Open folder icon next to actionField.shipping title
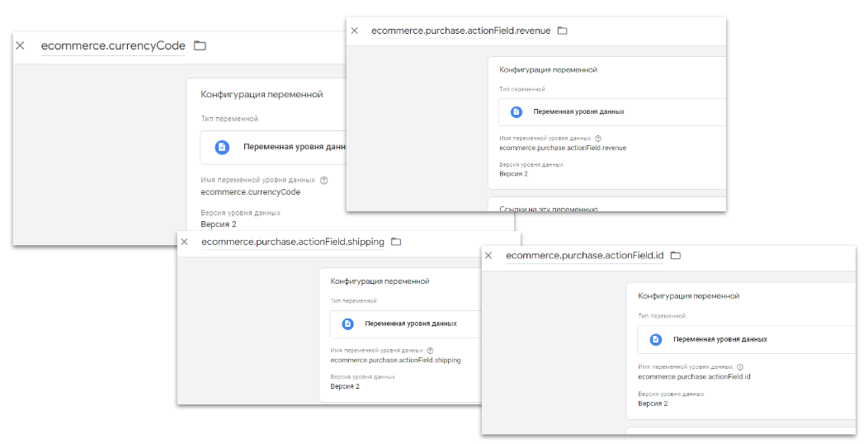This screenshot has height=444, width=868. tap(396, 242)
